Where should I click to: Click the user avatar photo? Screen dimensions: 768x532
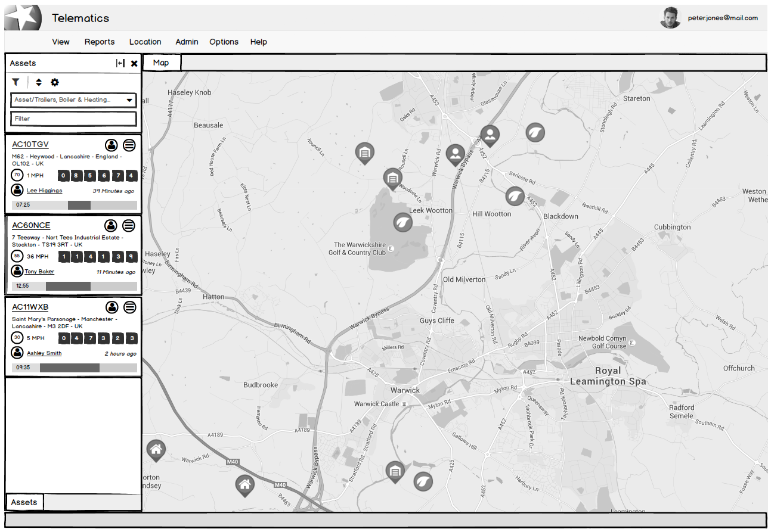[671, 18]
